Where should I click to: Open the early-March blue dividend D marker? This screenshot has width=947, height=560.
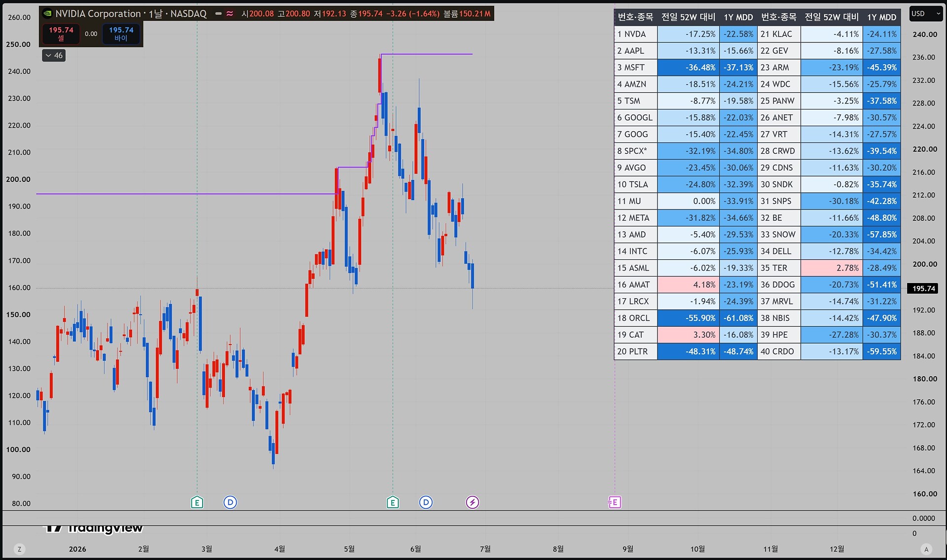coord(230,502)
